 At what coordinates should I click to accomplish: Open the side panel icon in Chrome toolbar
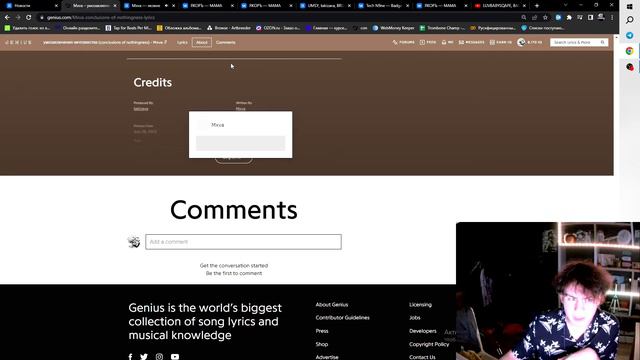590,18
